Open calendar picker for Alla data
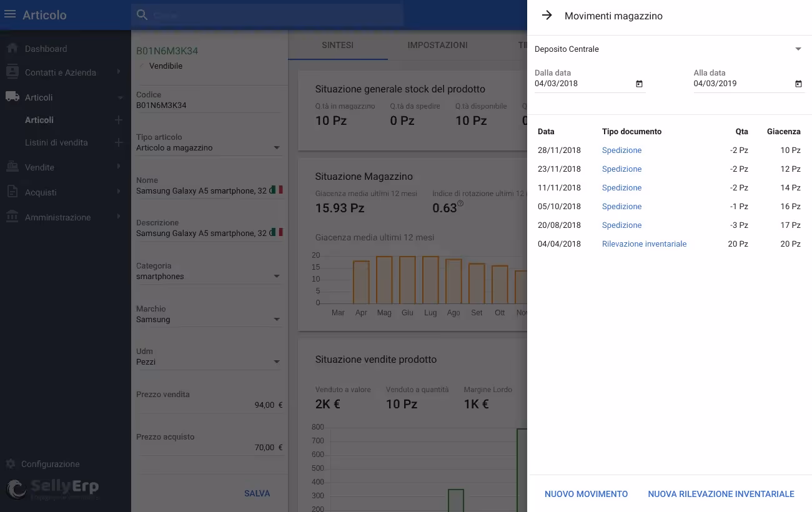This screenshot has height=512, width=812. 798,84
